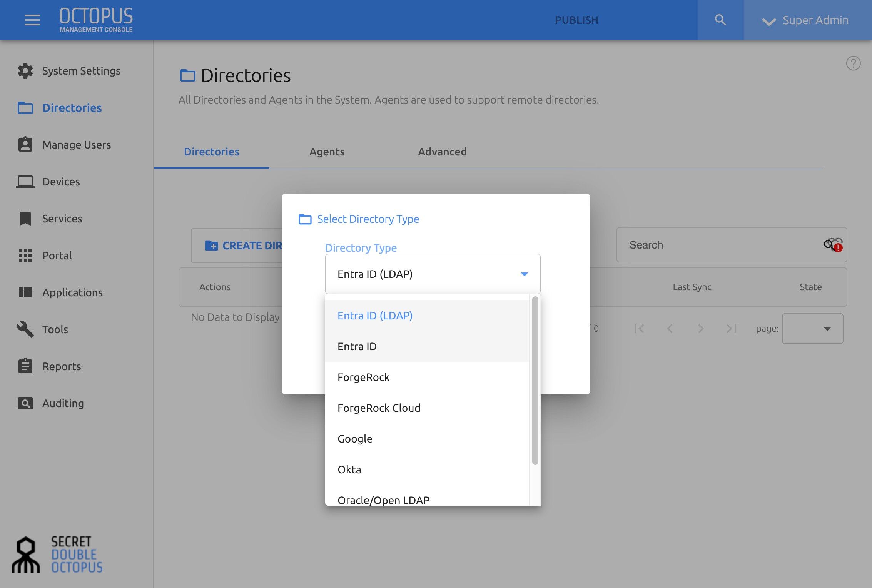Select the Okta directory option
The width and height of the screenshot is (872, 588).
(x=427, y=469)
